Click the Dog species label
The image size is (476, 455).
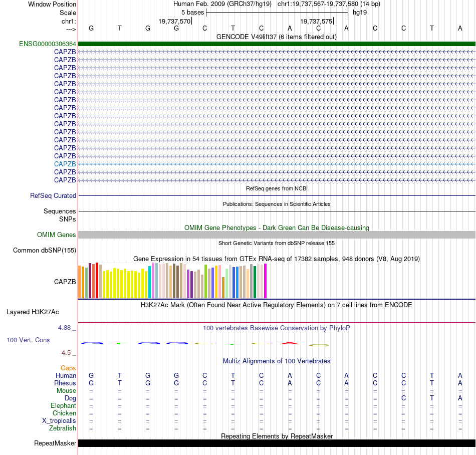tap(71, 398)
